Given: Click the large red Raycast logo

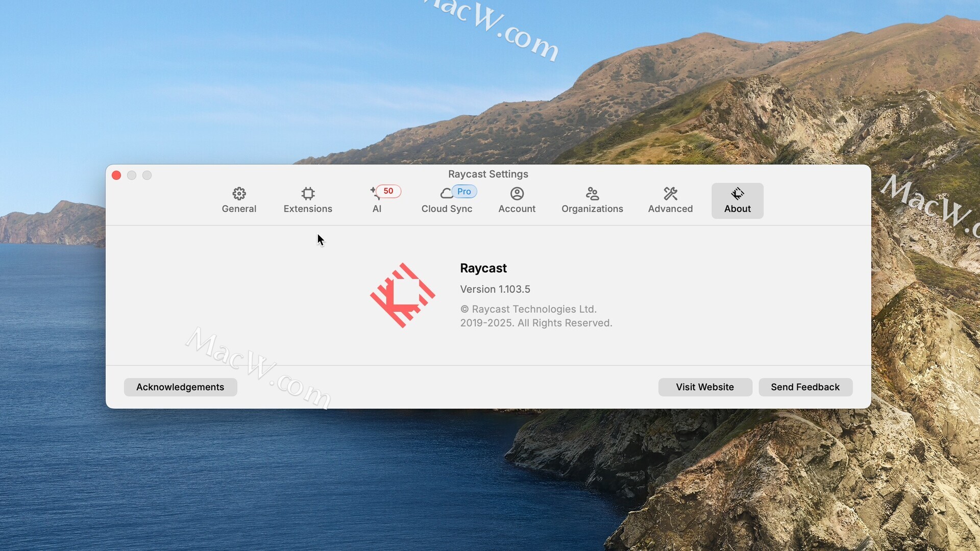Looking at the screenshot, I should [x=402, y=295].
